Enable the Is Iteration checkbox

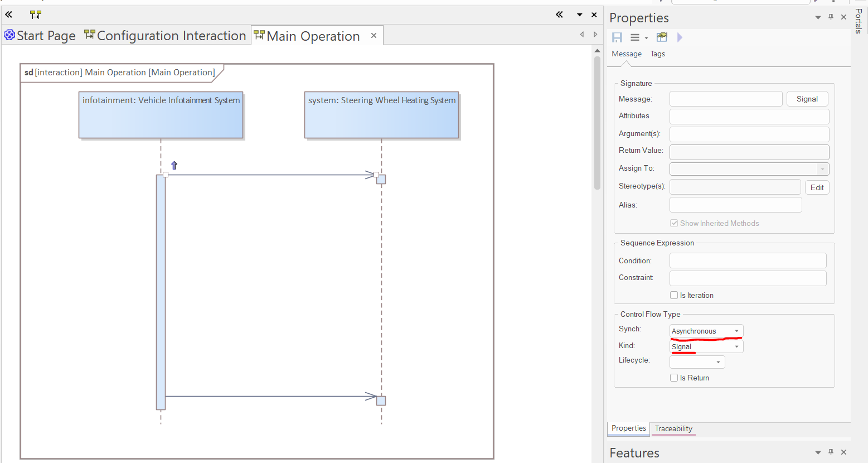(x=674, y=295)
